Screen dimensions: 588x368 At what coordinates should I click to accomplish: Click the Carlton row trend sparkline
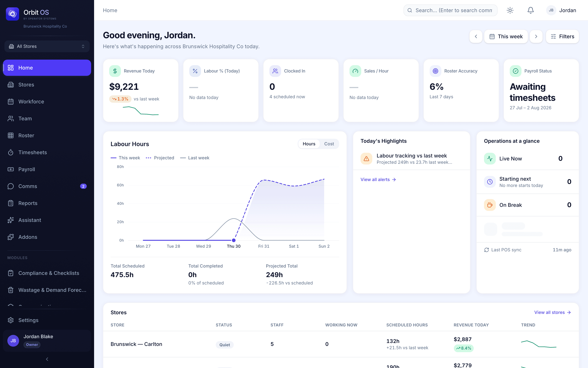[539, 344]
